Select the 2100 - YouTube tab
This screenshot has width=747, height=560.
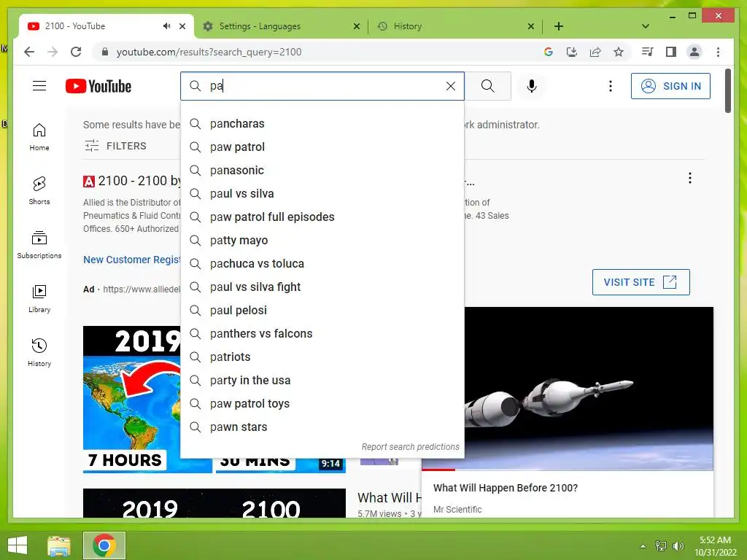click(107, 26)
